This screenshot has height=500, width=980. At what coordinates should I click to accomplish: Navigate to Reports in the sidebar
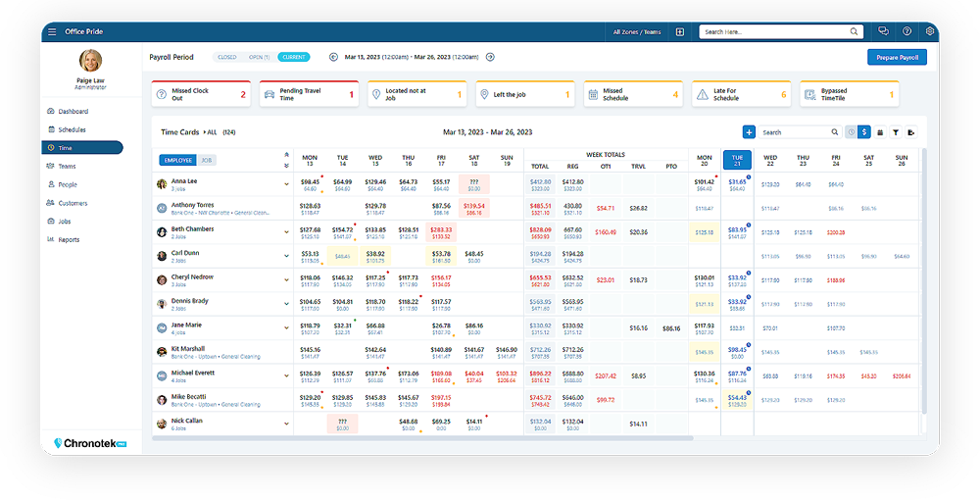(x=69, y=239)
